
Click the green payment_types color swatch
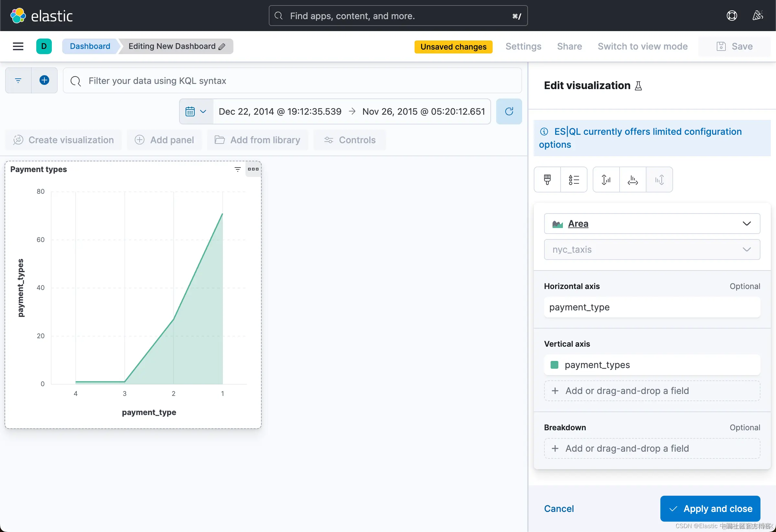(x=554, y=365)
